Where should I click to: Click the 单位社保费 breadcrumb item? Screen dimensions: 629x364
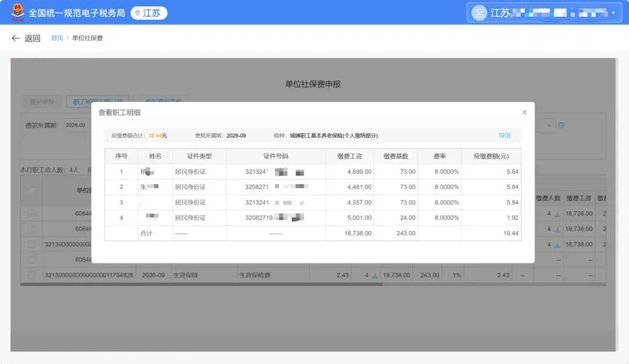(x=87, y=38)
